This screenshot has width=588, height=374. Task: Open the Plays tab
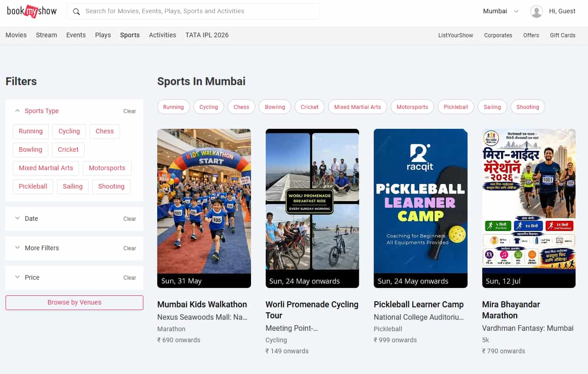pyautogui.click(x=103, y=35)
